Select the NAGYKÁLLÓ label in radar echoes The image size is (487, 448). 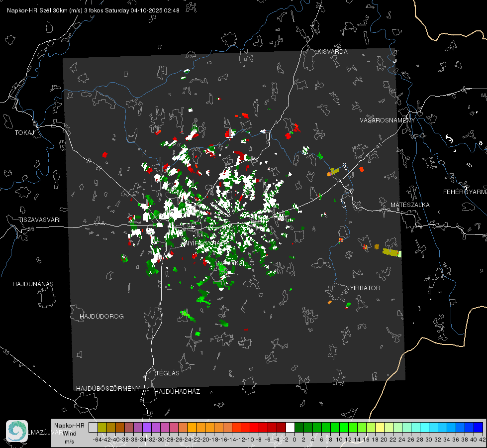pyautogui.click(x=236, y=263)
